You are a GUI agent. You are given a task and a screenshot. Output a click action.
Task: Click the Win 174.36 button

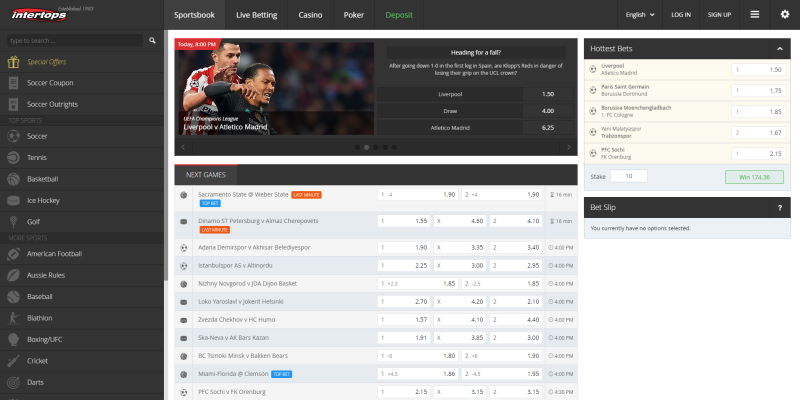point(754,177)
